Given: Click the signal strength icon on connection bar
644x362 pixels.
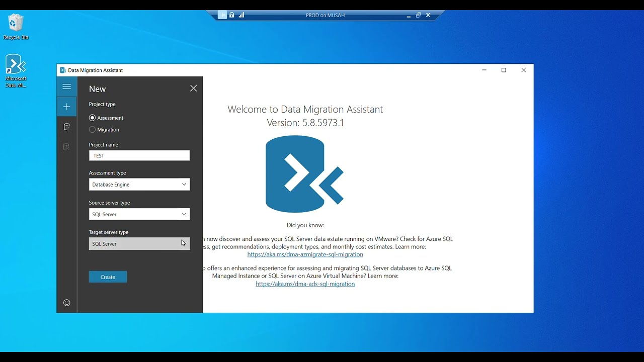Looking at the screenshot, I should point(242,15).
